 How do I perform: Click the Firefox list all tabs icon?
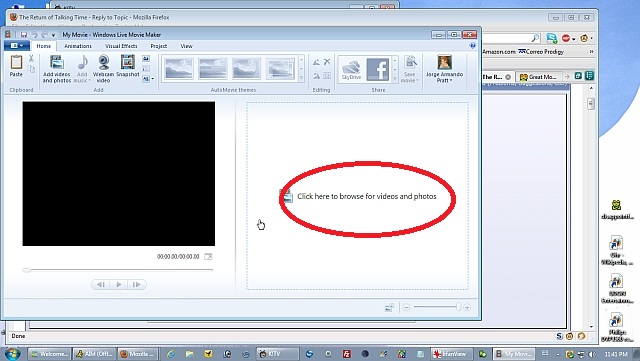tap(589, 76)
